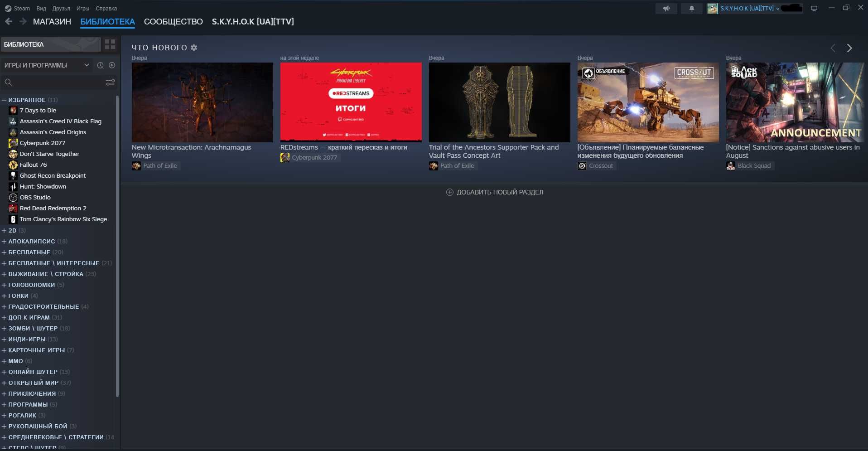The width and height of the screenshot is (868, 451).
Task: Click Red Dead Redemption 2 icon
Action: [x=13, y=208]
